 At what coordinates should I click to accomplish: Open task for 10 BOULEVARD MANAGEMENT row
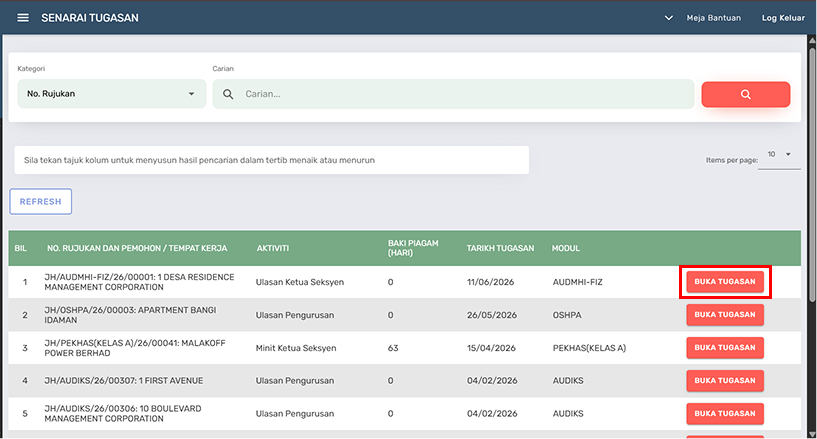click(x=725, y=413)
